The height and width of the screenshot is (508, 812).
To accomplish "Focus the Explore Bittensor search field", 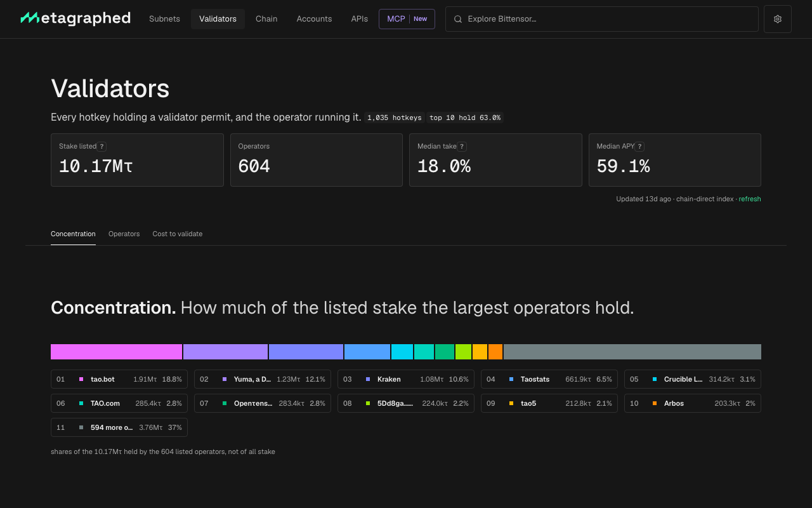I will click(x=602, y=19).
